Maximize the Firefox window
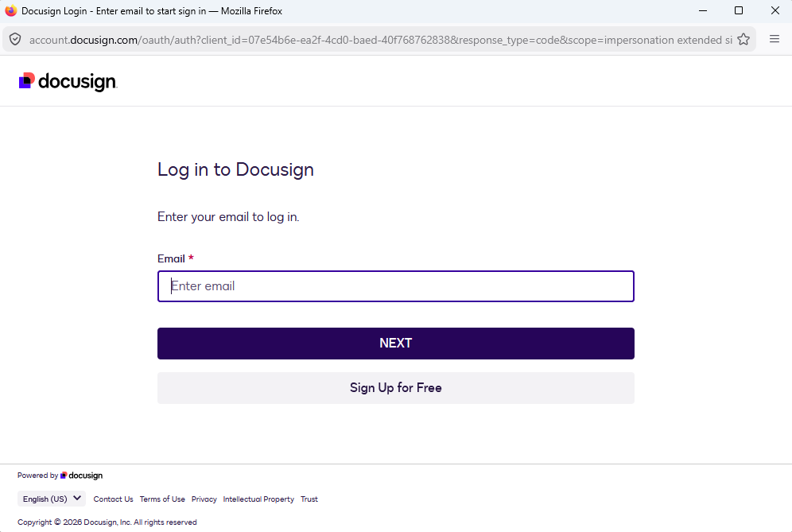Viewport: 792px width, 532px height. [739, 10]
